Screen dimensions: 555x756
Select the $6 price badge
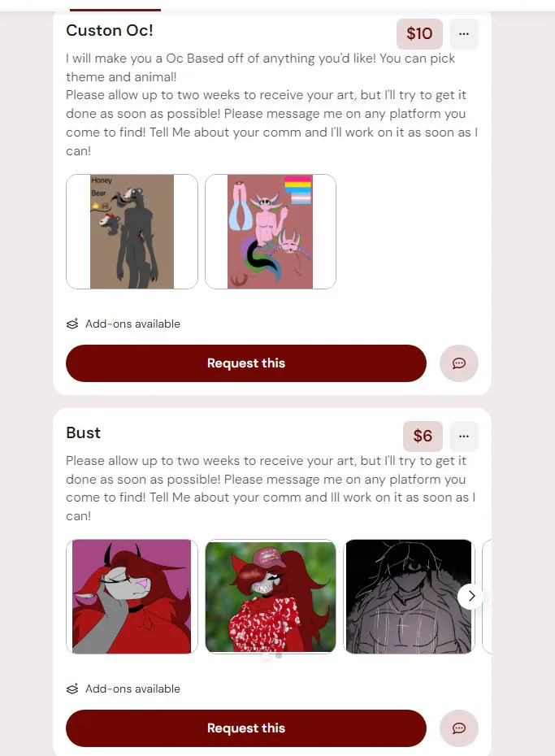[423, 437]
